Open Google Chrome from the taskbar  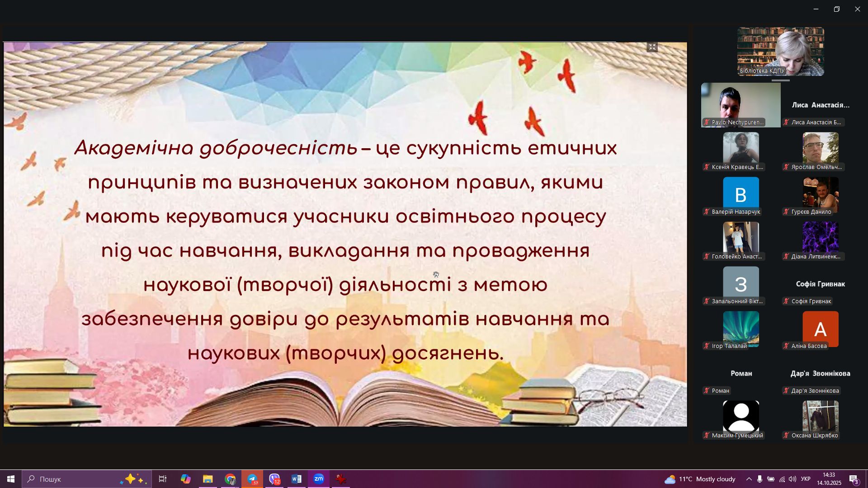[230, 479]
